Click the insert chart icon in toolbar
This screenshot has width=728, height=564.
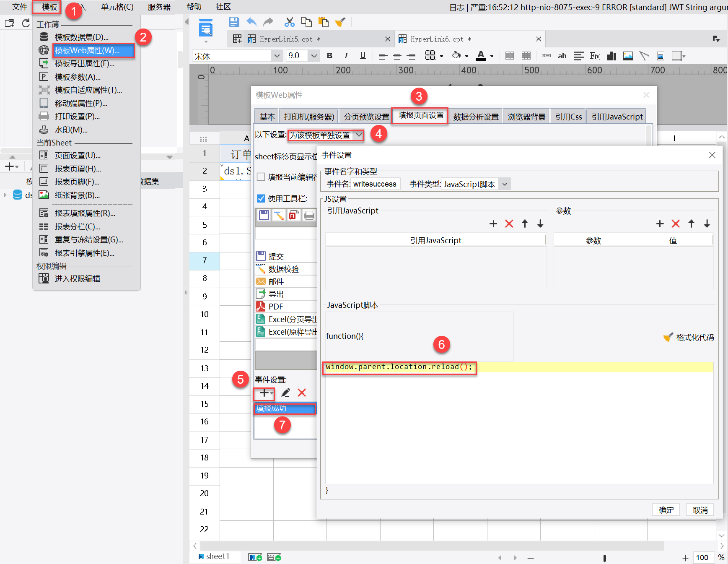click(x=611, y=56)
